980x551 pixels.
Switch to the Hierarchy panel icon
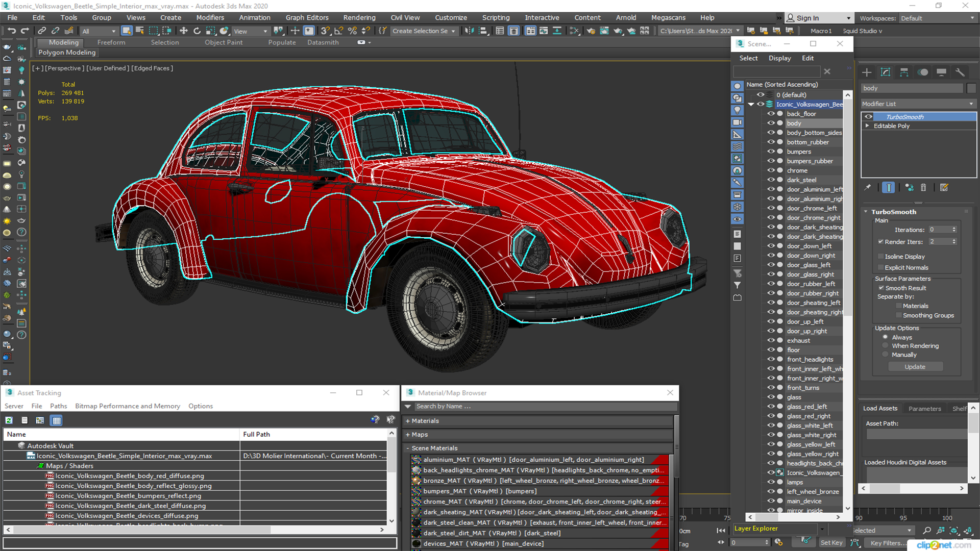click(x=904, y=72)
